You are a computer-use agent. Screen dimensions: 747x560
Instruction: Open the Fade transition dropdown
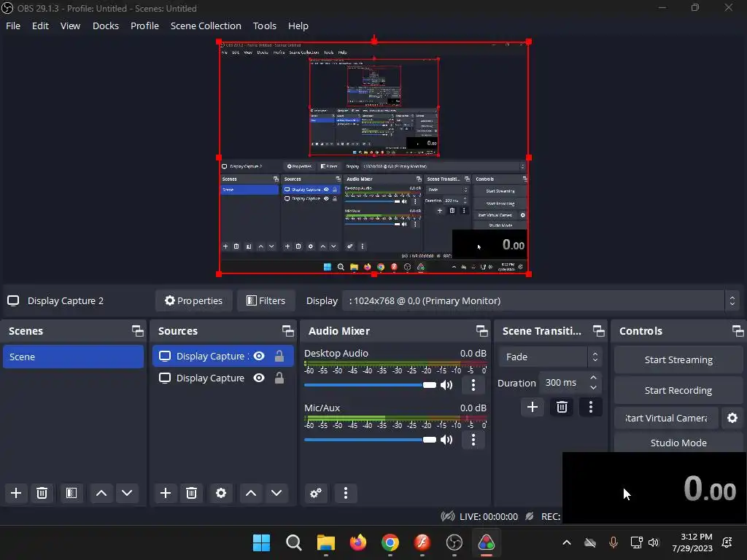point(551,357)
